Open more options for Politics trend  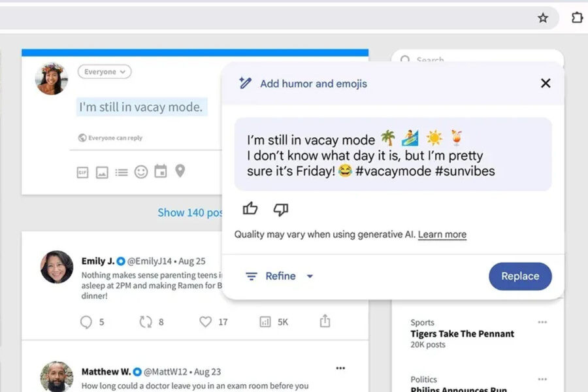[542, 379]
